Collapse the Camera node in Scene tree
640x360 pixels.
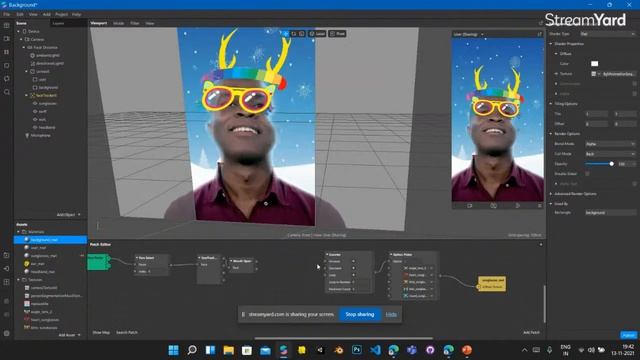(21, 40)
